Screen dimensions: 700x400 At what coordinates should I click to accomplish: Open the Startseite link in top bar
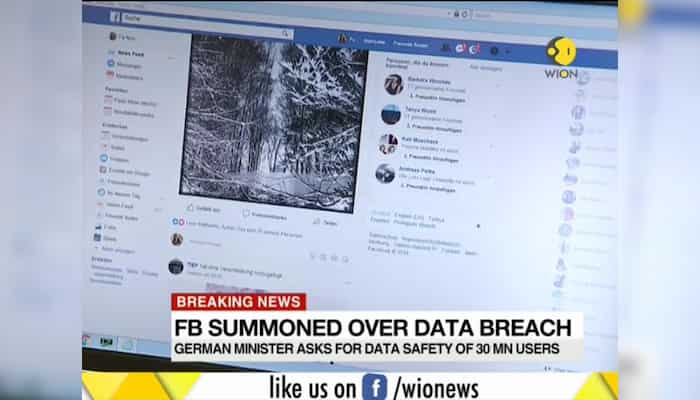(374, 42)
